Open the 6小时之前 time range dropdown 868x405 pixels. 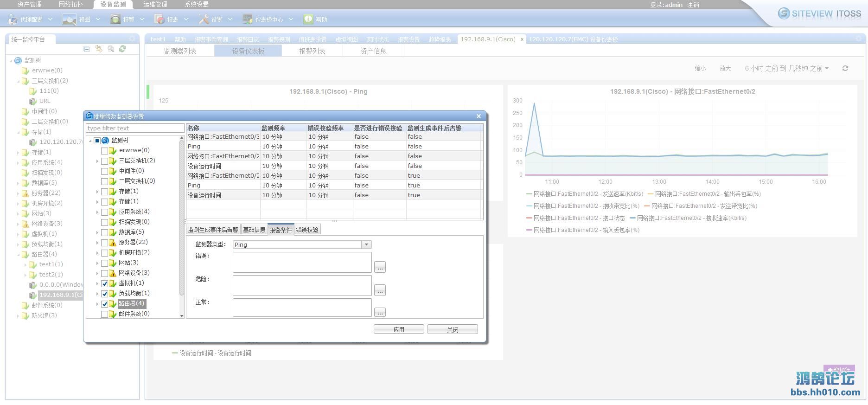pos(786,68)
